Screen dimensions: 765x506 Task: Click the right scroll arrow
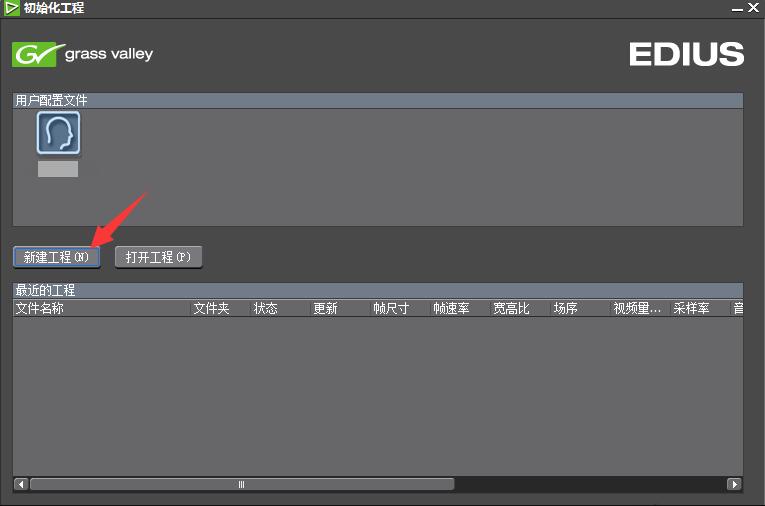(734, 484)
